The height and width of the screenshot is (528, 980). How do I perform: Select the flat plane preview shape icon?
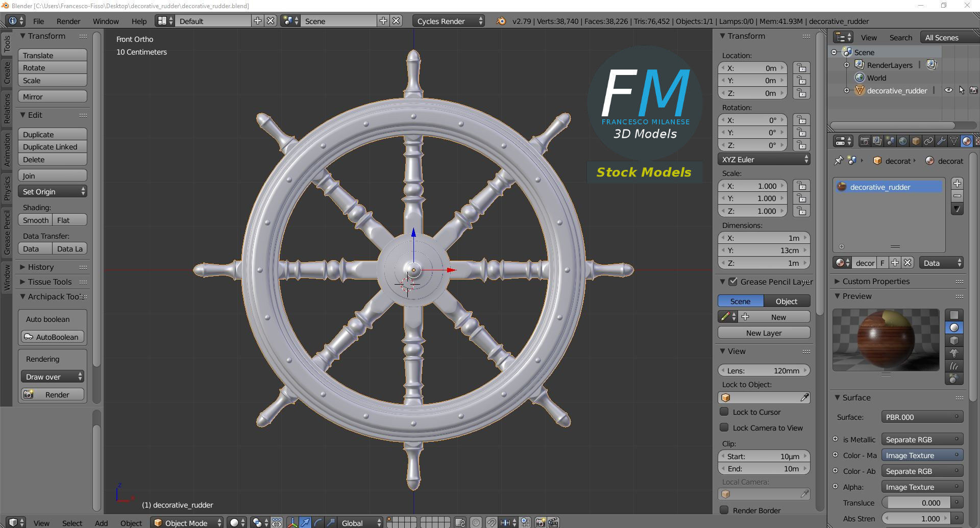click(x=954, y=315)
